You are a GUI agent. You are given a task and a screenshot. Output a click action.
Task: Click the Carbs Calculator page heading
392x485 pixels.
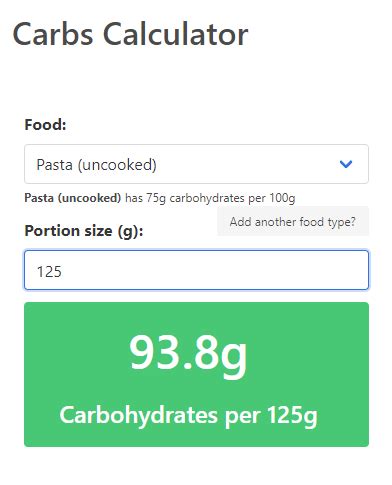(x=130, y=34)
